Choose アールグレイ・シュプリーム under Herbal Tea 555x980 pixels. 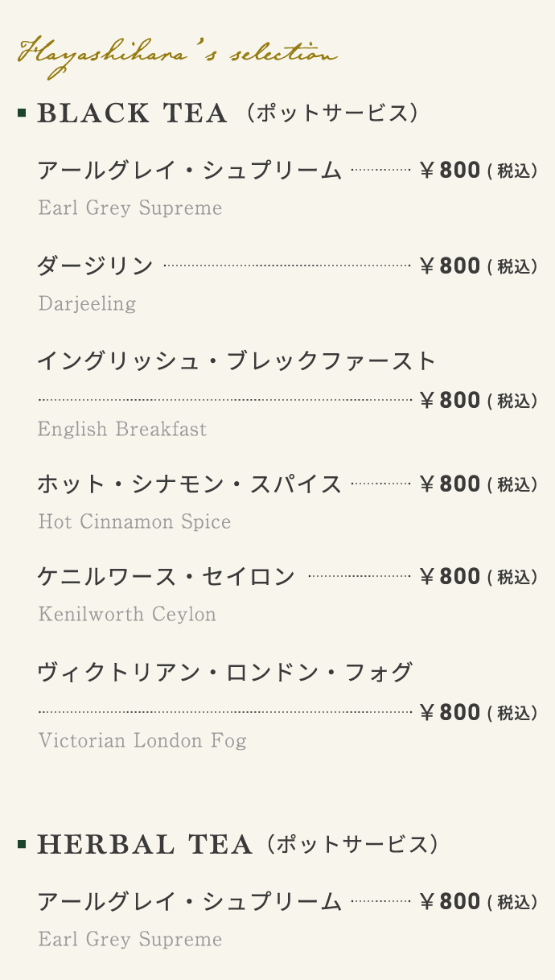click(x=190, y=902)
